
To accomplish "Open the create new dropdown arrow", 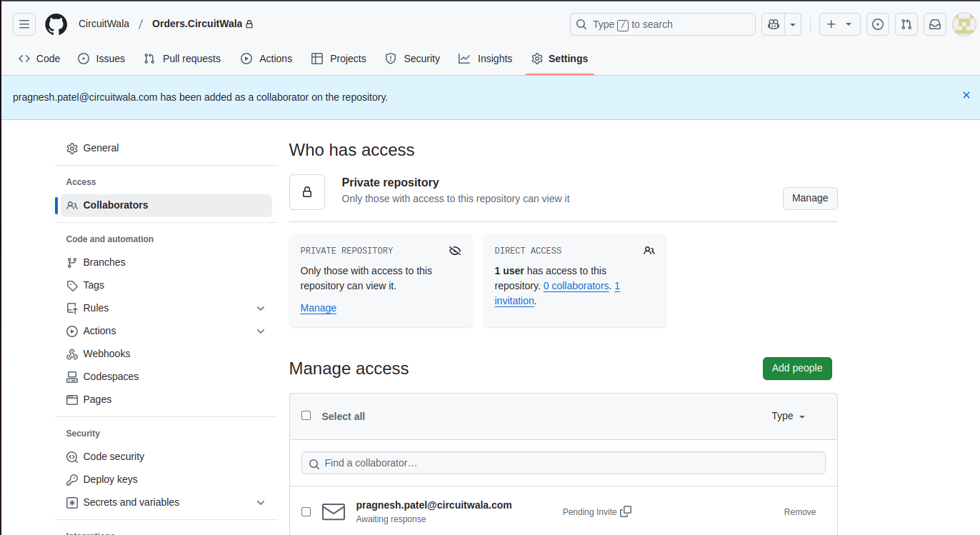I will 849,24.
